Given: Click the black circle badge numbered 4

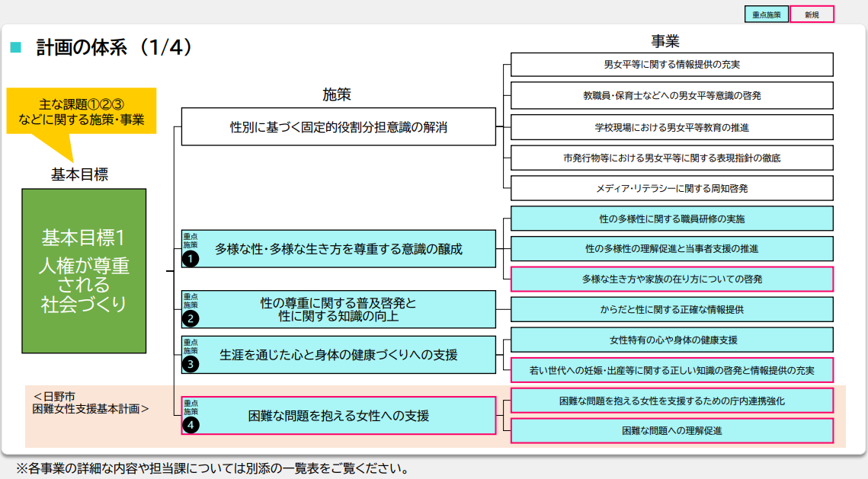Looking at the screenshot, I should coord(191,425).
